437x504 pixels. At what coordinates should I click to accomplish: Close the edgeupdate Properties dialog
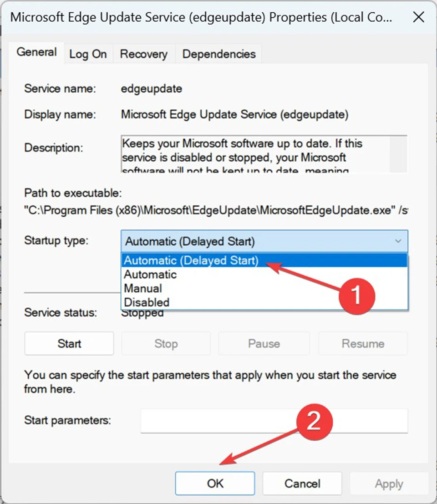418,17
